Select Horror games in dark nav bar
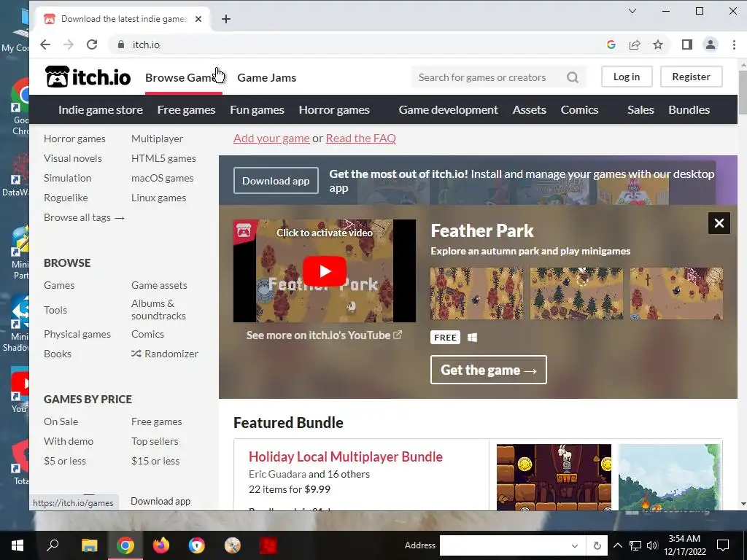The height and width of the screenshot is (560, 747). pos(334,110)
